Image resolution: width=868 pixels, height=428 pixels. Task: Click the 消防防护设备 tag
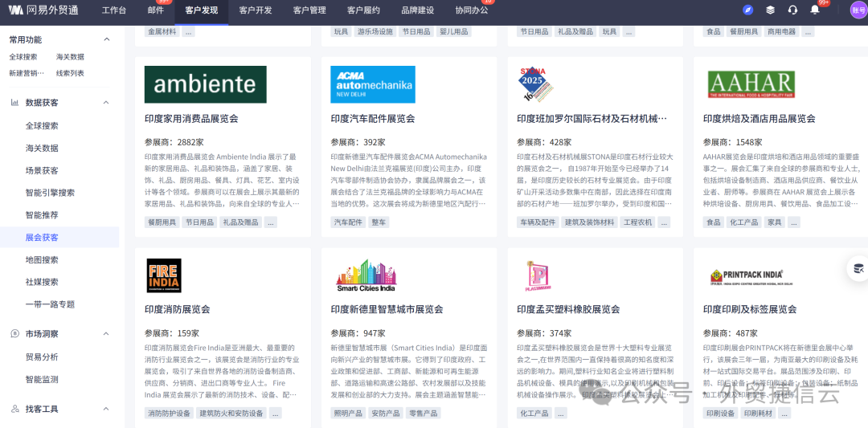click(x=169, y=413)
